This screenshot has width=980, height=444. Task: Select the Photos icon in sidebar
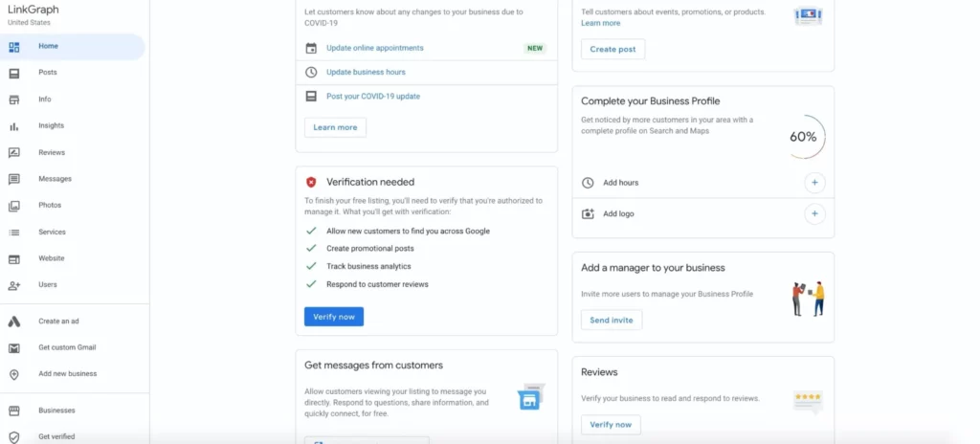tap(14, 206)
